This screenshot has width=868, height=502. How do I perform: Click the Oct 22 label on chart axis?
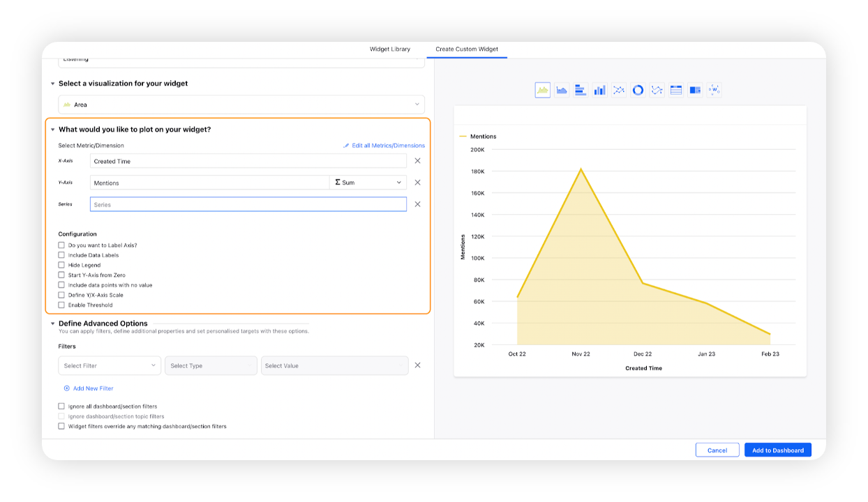coord(517,354)
